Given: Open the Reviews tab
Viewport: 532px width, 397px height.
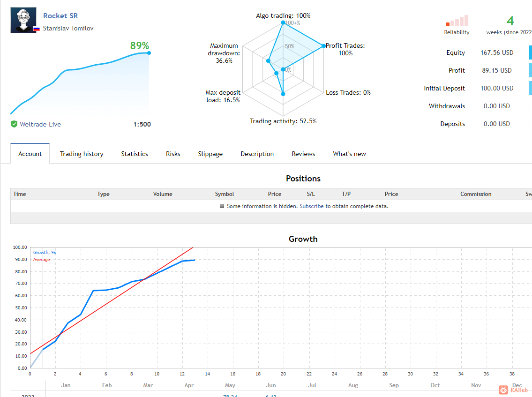Looking at the screenshot, I should point(303,154).
